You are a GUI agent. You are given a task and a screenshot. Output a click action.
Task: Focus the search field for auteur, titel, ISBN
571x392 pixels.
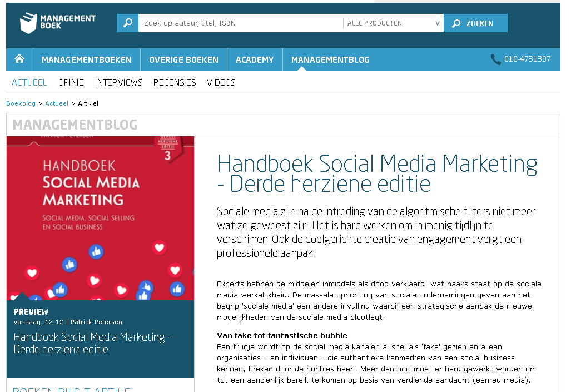[x=240, y=23]
